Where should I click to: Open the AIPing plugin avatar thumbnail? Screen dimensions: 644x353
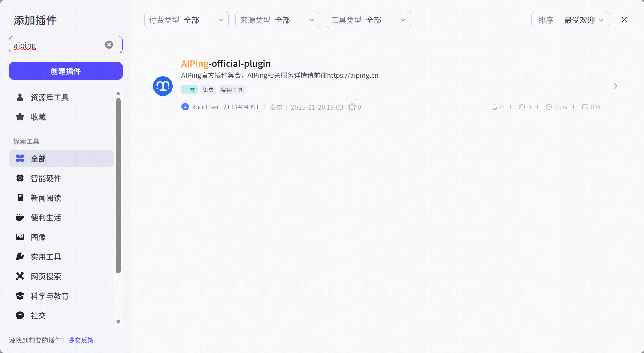point(163,86)
